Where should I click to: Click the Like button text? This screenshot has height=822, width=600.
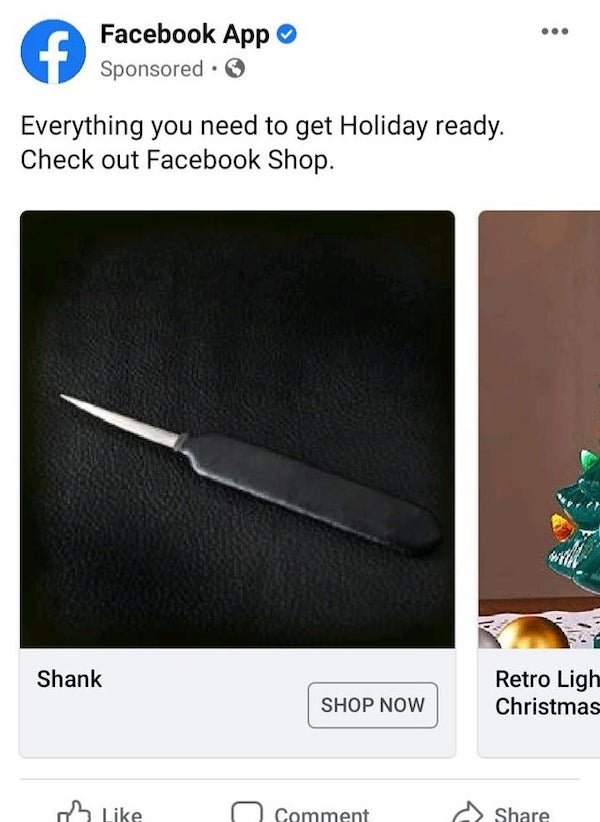[122, 814]
